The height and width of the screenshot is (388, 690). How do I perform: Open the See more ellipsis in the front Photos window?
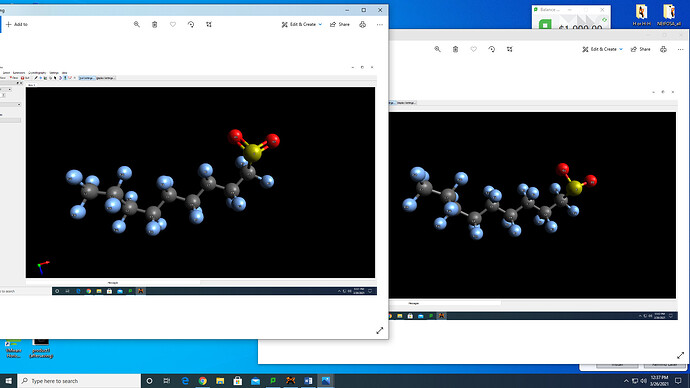[380, 25]
